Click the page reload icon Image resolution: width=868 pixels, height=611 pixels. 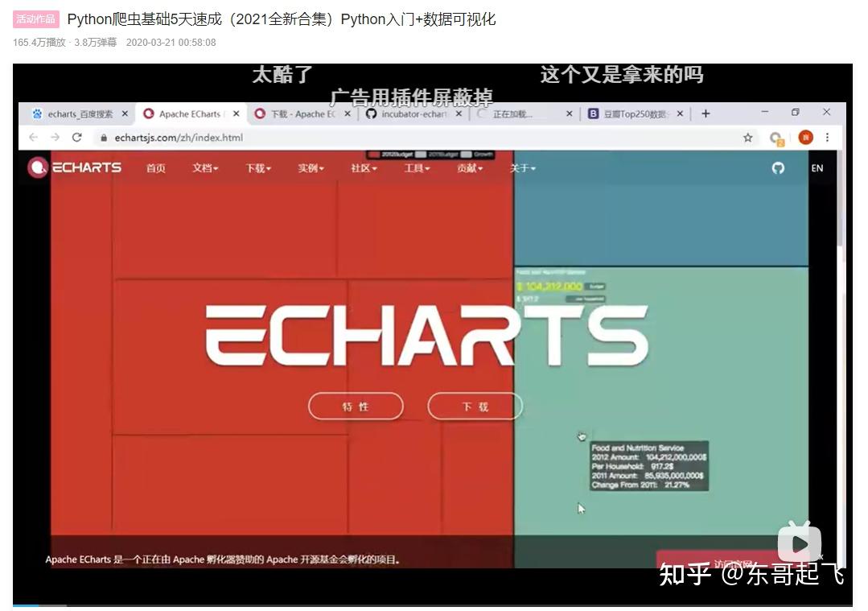click(x=76, y=138)
